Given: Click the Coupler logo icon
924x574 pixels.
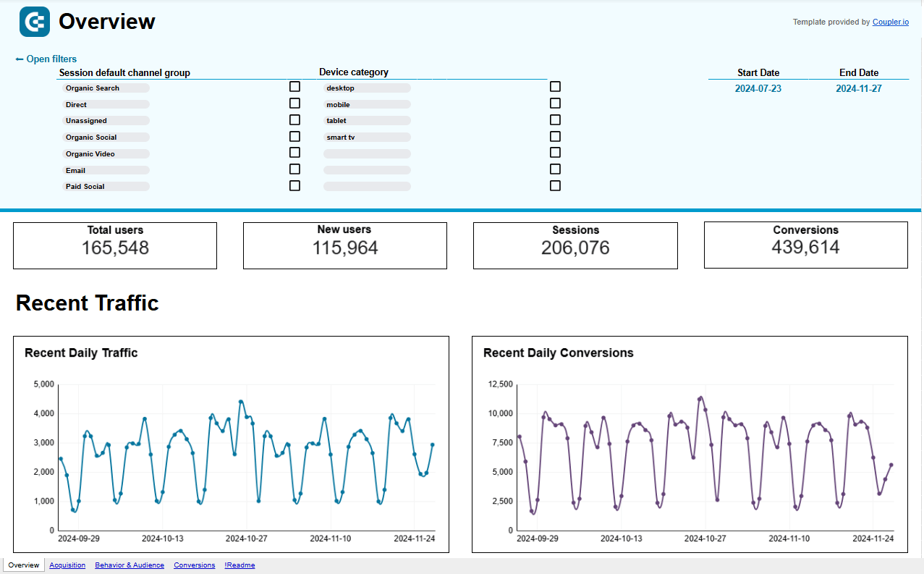Looking at the screenshot, I should point(34,21).
